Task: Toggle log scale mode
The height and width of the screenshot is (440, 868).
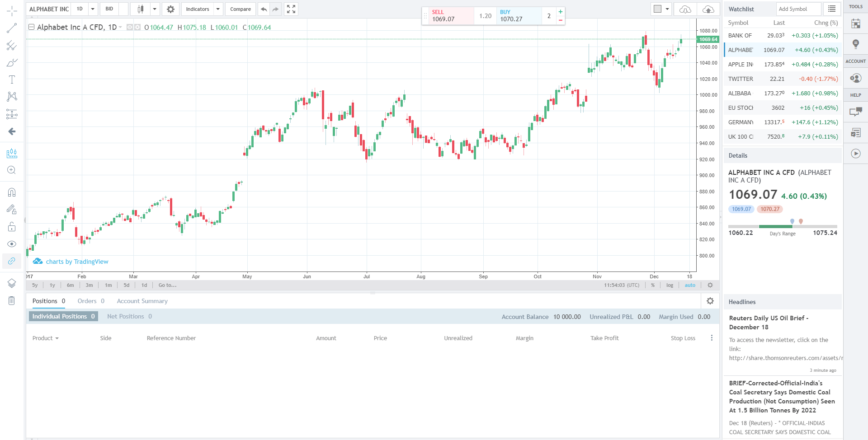Action: click(670, 285)
